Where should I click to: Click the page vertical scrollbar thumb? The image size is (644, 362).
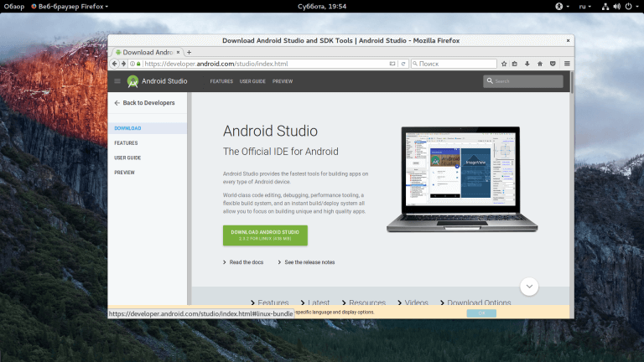(x=572, y=81)
